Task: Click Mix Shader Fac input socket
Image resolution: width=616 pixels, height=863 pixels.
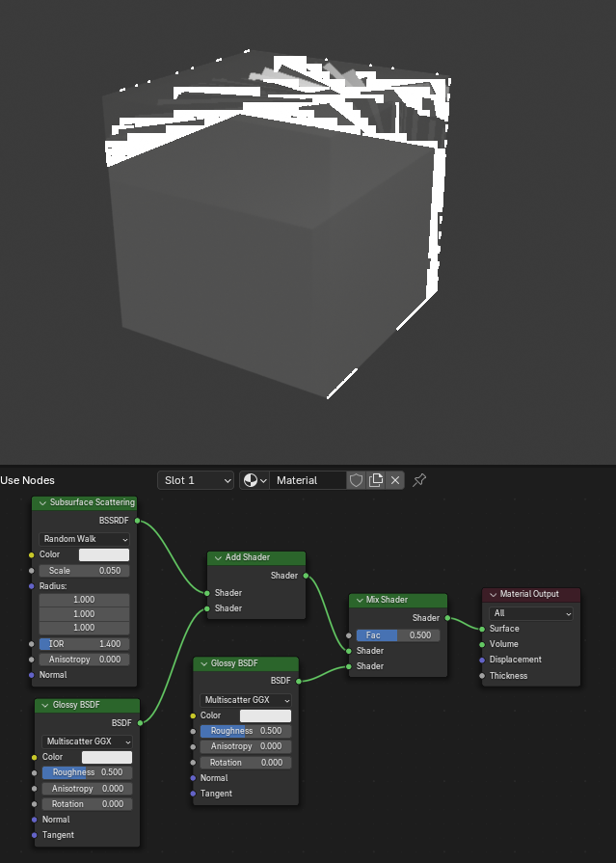Action: pyautogui.click(x=349, y=635)
